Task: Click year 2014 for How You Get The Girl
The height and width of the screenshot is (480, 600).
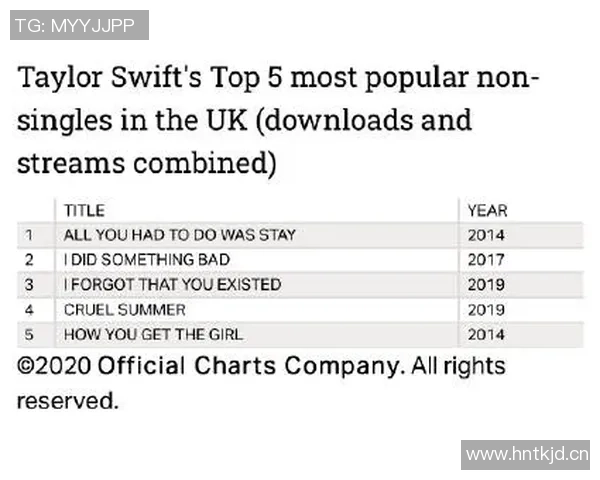Action: (x=486, y=335)
